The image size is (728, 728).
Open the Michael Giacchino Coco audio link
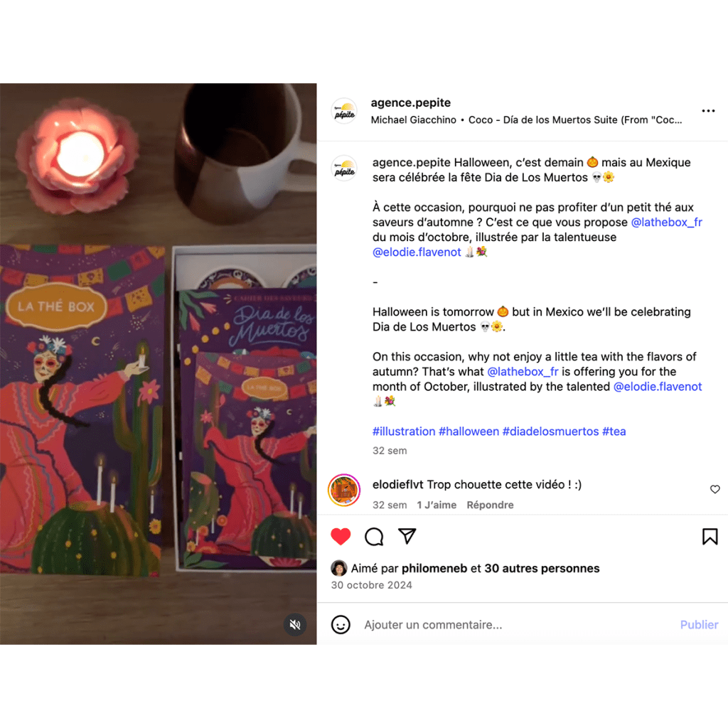pos(526,119)
